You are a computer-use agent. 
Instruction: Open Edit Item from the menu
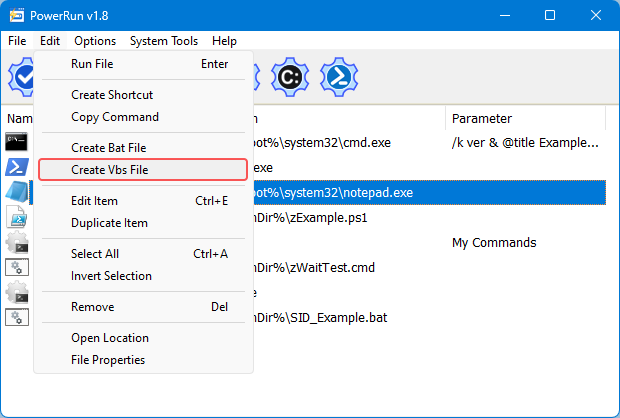[95, 201]
